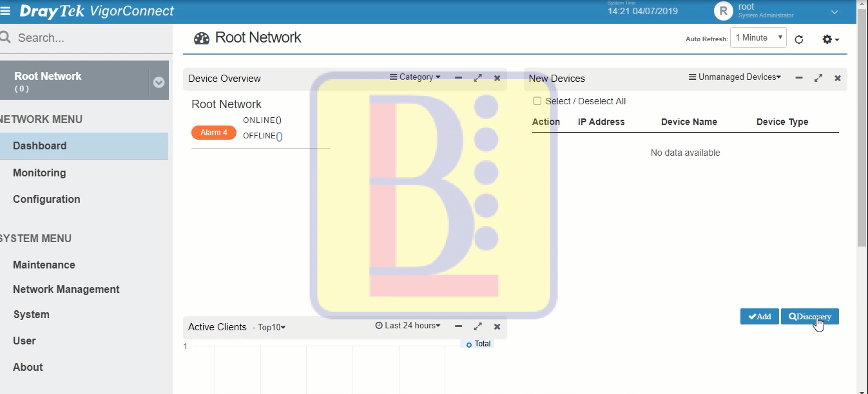Expand the Root Network tree selector
This screenshot has width=868, height=394.
(x=159, y=82)
